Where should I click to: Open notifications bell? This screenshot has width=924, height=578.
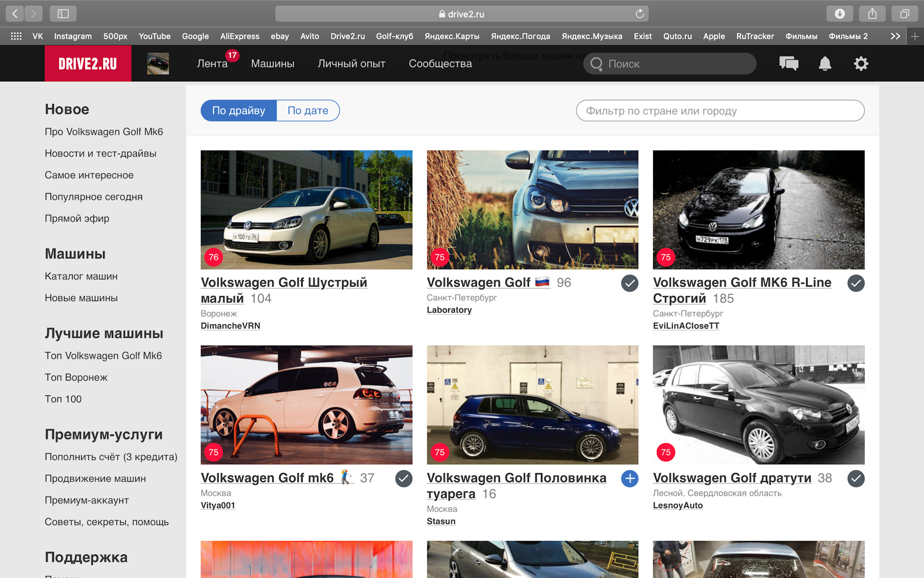coord(825,64)
